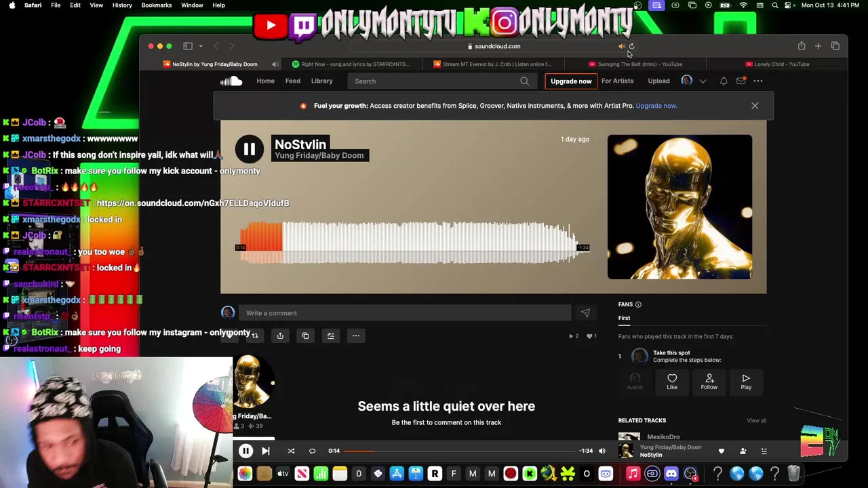The width and height of the screenshot is (868, 488).
Task: Switch to the Swinging The Belt YouTube tab
Action: [x=635, y=64]
